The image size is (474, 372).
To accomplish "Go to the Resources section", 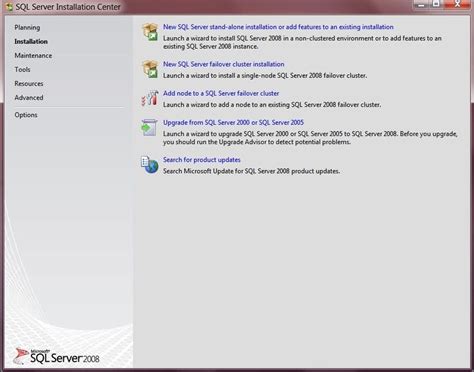I will coord(29,84).
